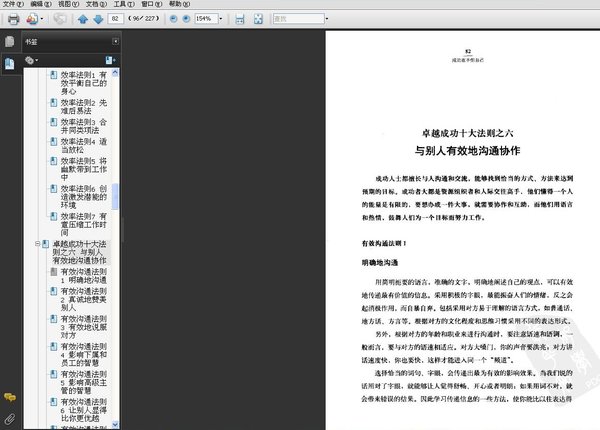Click the fit-page full screen icon
The image size is (600, 430).
[x=259, y=19]
